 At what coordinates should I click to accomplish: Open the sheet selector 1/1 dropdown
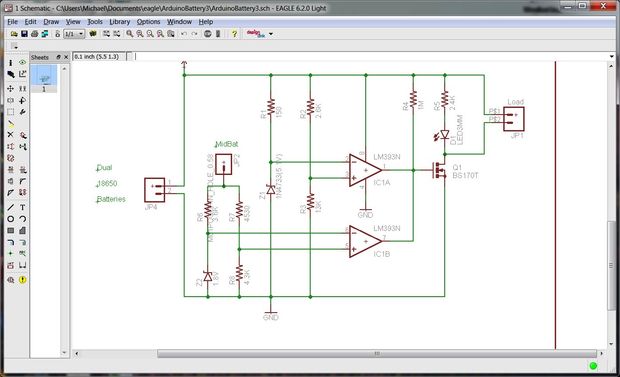point(74,34)
